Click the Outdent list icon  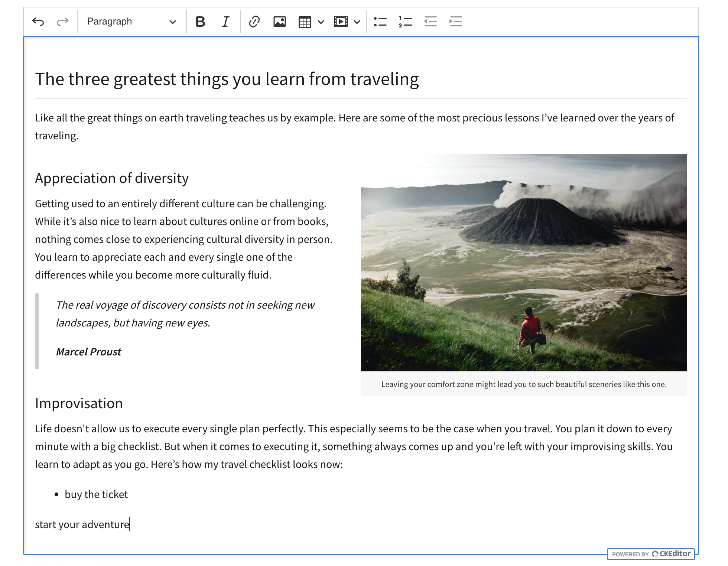pos(431,21)
